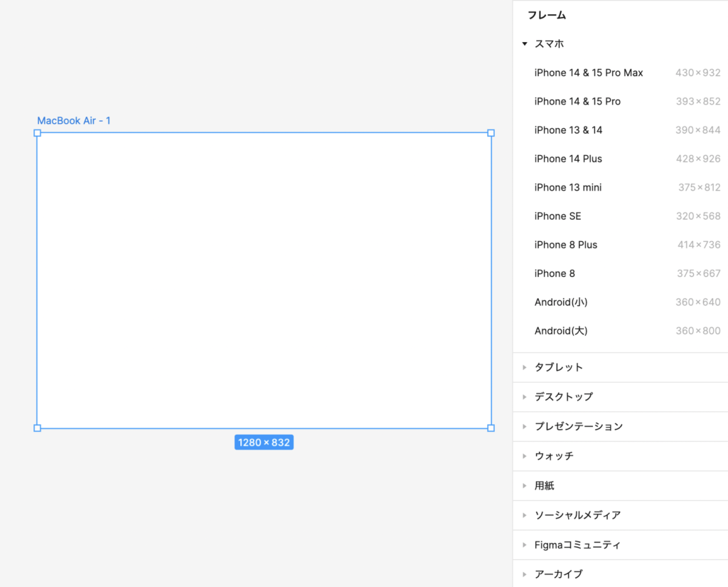The image size is (728, 587).
Task: Pick the iPhone 8 Plus frame preset
Action: (566, 245)
